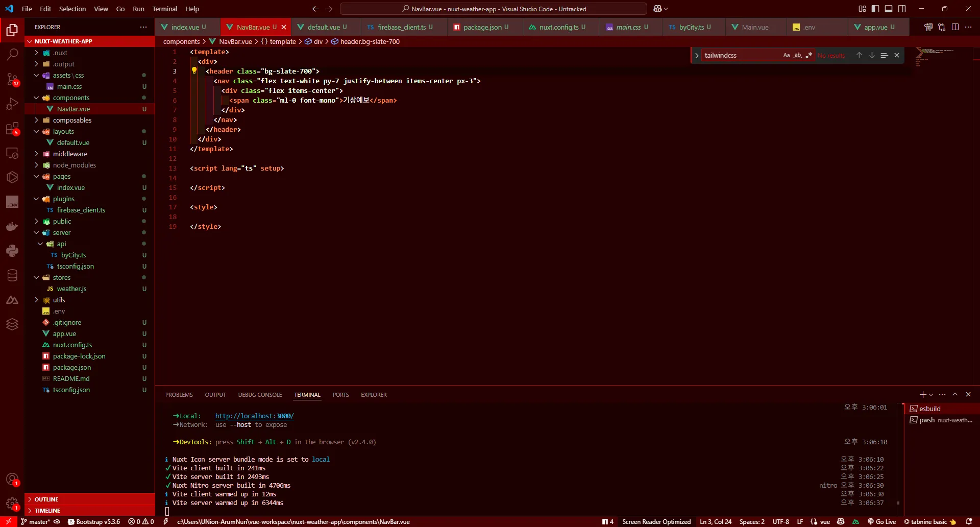Collapse the server folder

[x=89, y=232]
